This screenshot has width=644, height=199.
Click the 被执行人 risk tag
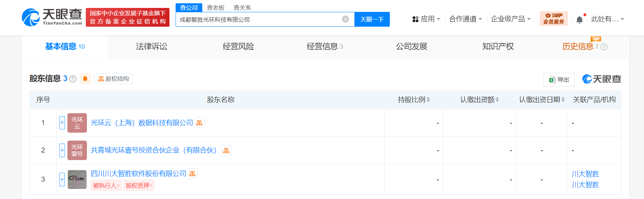click(106, 185)
